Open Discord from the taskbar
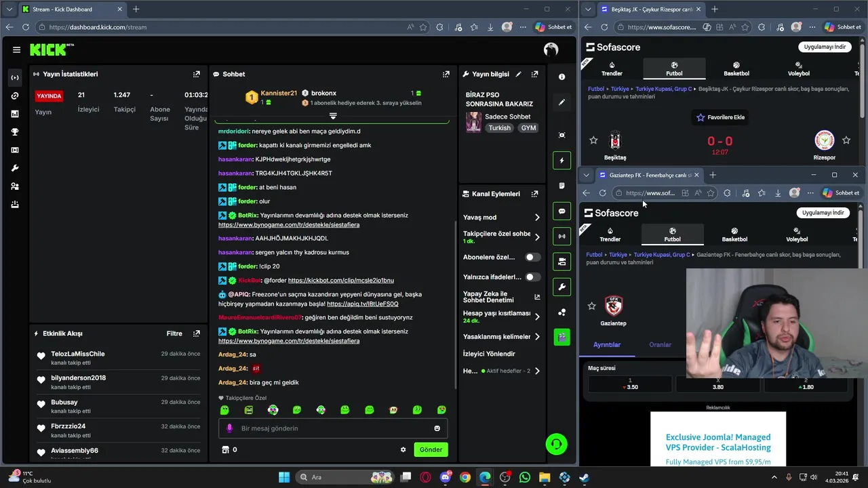The image size is (868, 488). coord(446,477)
